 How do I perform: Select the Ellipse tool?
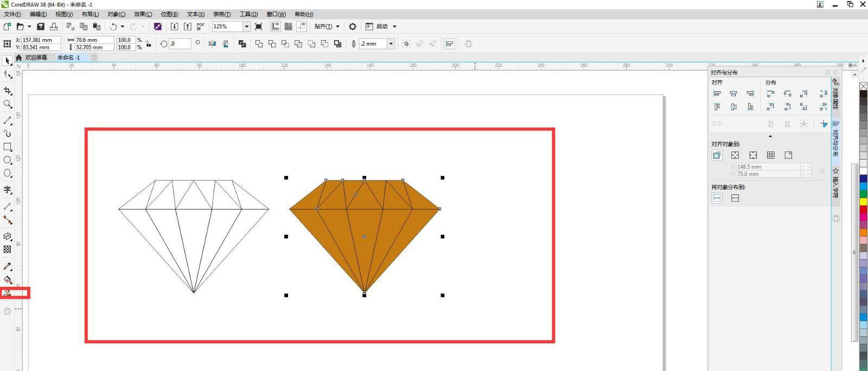[x=8, y=160]
